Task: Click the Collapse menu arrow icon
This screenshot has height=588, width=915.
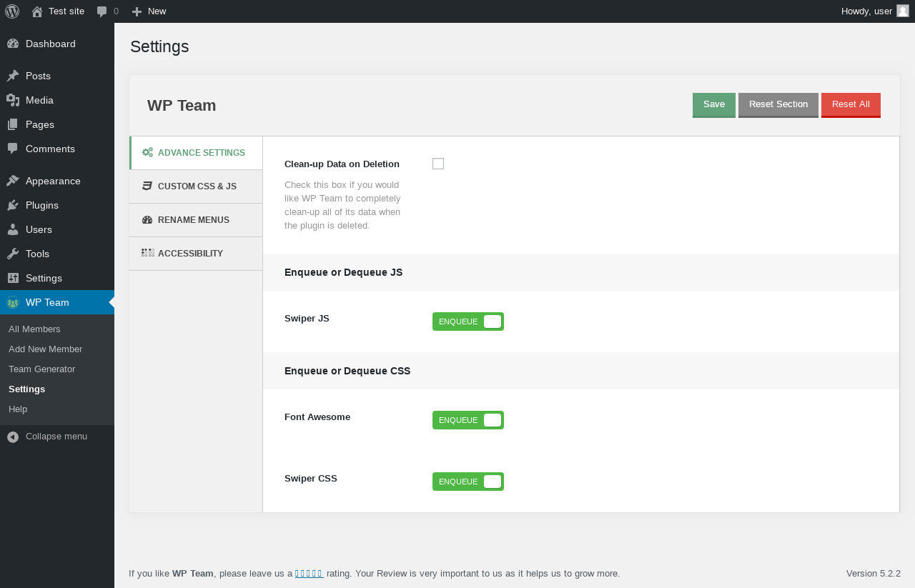Action: [x=13, y=437]
